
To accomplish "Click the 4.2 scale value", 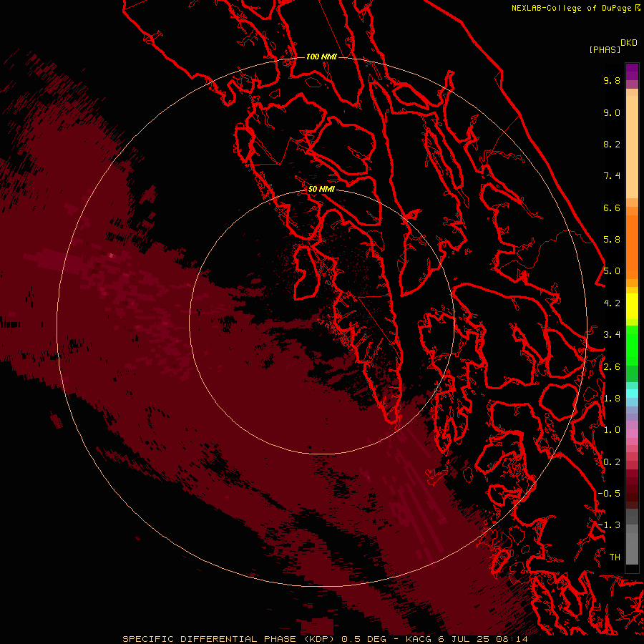I will point(612,303).
